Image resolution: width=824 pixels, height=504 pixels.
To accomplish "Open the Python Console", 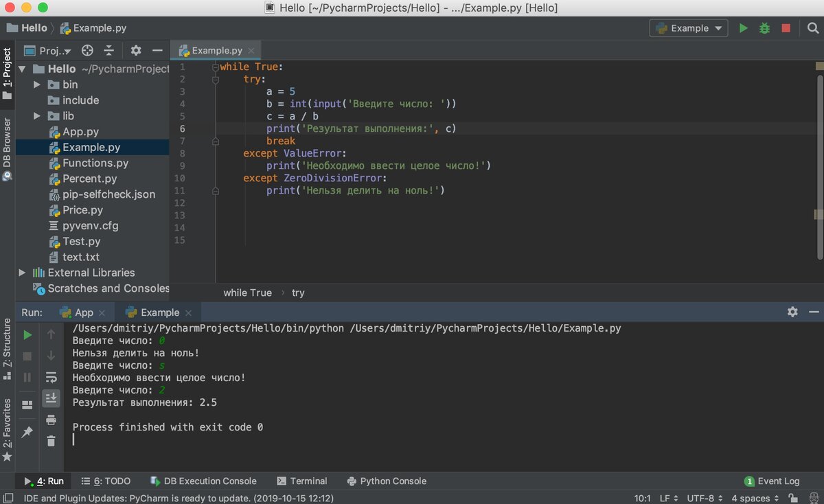I will [387, 481].
